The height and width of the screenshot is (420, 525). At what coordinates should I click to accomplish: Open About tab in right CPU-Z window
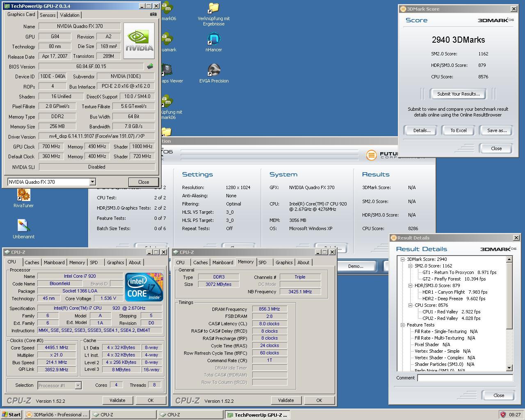304,262
